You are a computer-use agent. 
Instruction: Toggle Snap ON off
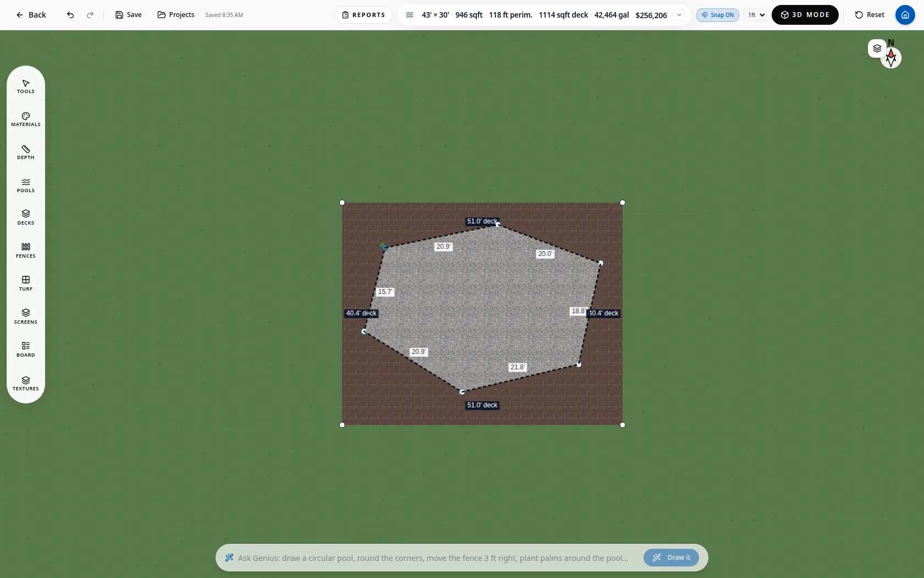(718, 15)
